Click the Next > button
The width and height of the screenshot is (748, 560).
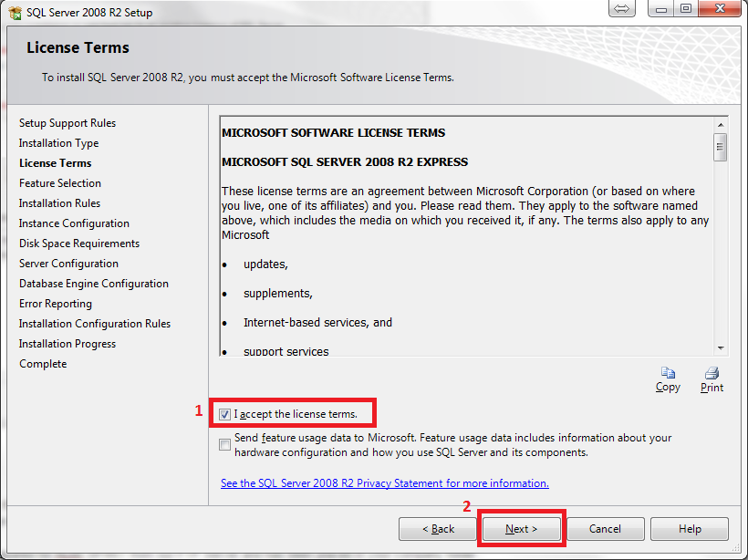[x=522, y=528]
